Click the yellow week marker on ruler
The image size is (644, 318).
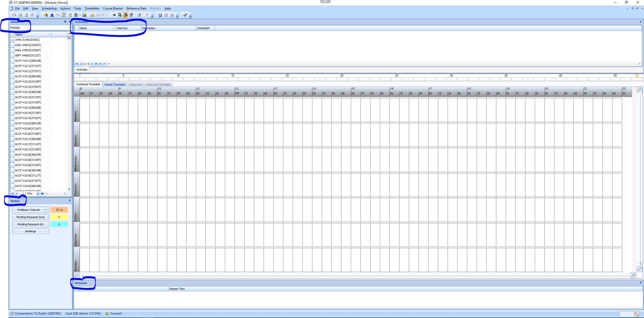(x=637, y=76)
